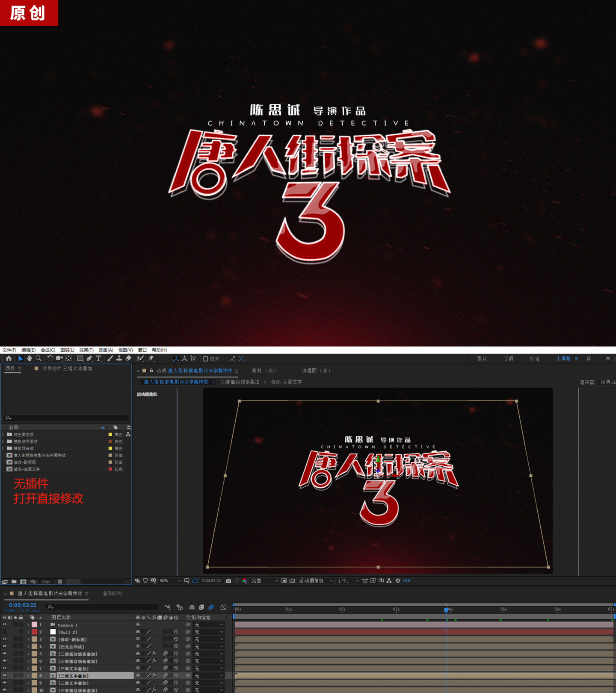Select the Zoom magnifier tool
This screenshot has height=693, width=616.
point(38,358)
